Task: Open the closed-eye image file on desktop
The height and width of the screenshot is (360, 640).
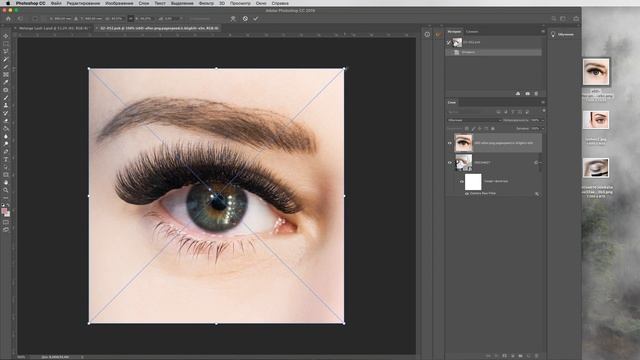Action: click(x=596, y=168)
